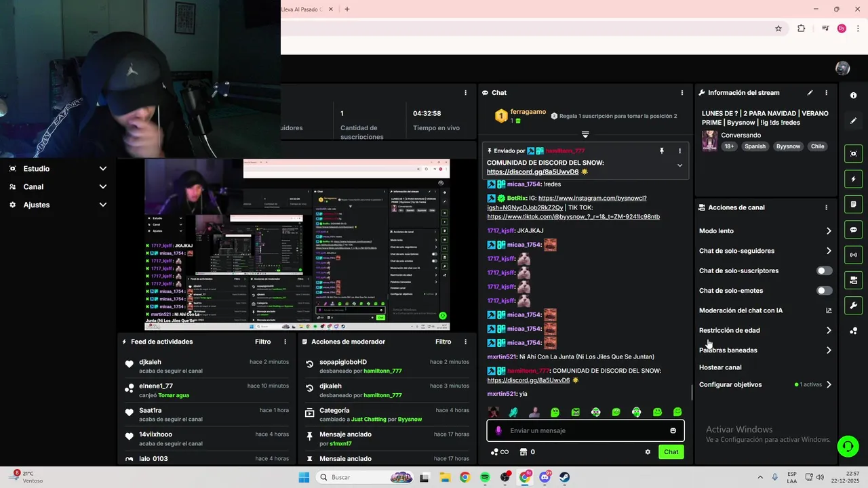Open the chat bubble icon in right sidebar
The height and width of the screenshot is (488, 868).
click(x=853, y=230)
